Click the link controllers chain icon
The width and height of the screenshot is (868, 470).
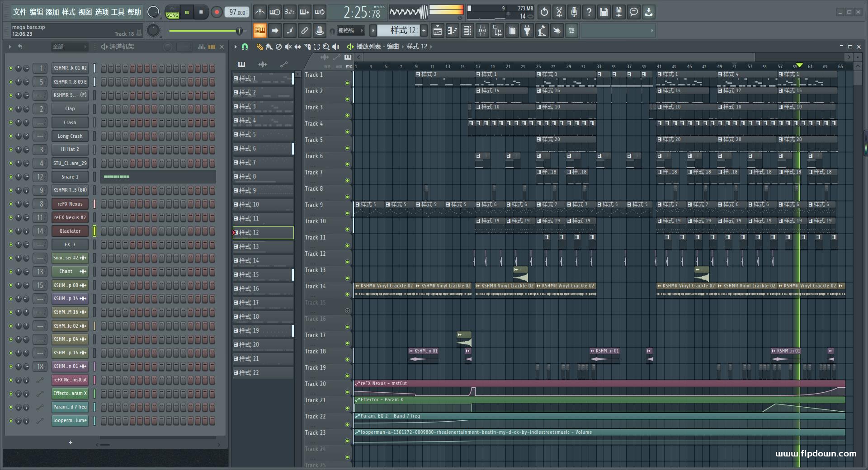pos(305,31)
